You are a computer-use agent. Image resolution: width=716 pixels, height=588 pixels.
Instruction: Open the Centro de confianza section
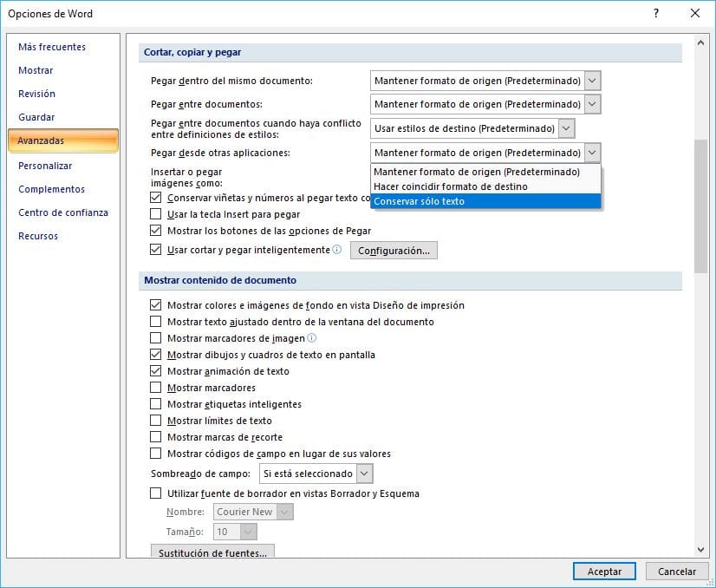point(56,212)
